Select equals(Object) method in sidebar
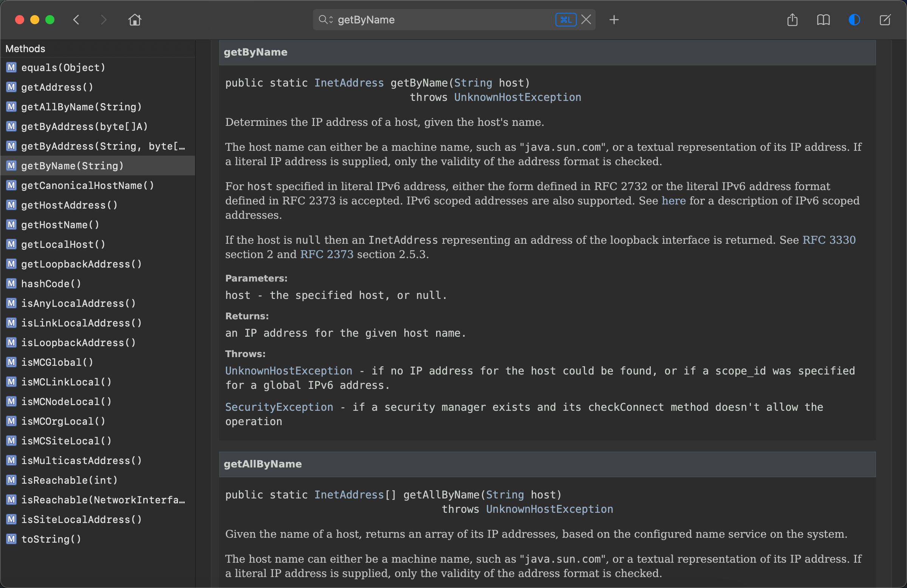 coord(98,67)
